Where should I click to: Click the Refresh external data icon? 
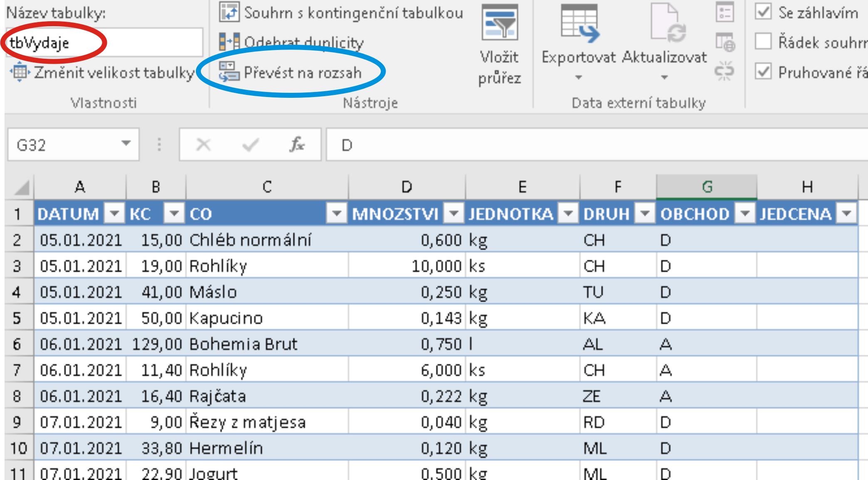[668, 23]
